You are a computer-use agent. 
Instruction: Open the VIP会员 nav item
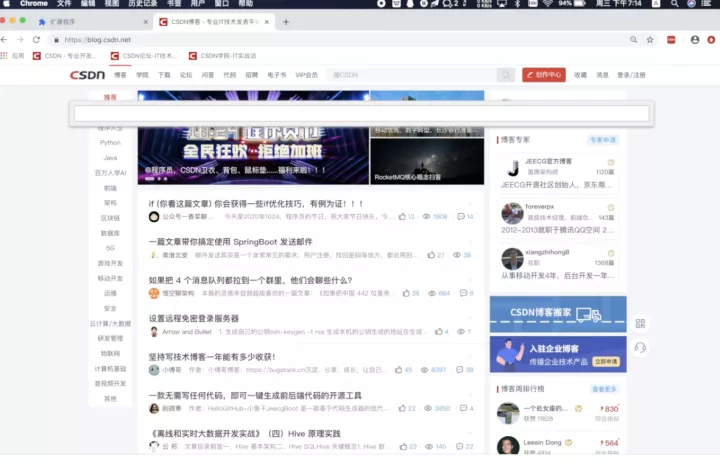[306, 75]
